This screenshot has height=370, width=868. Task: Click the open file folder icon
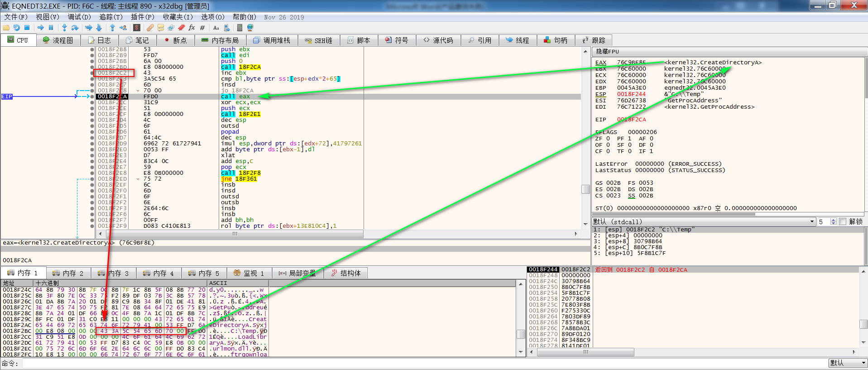pos(6,28)
